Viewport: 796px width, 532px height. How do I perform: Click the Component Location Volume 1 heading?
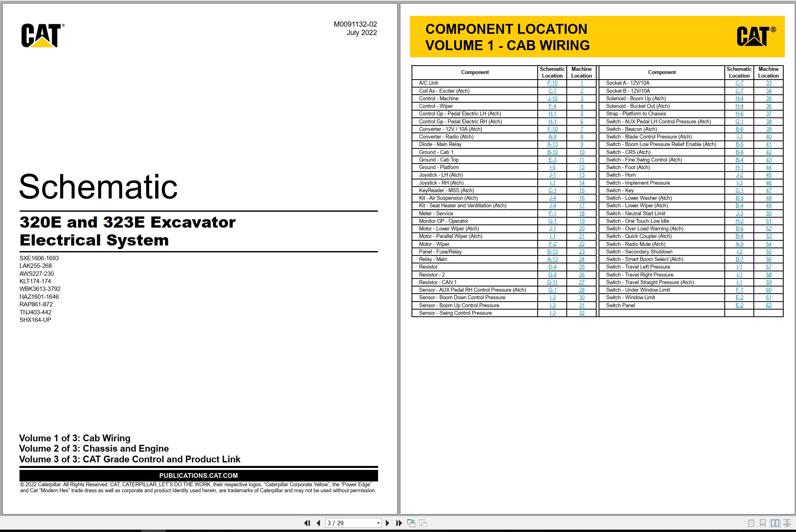(507, 37)
